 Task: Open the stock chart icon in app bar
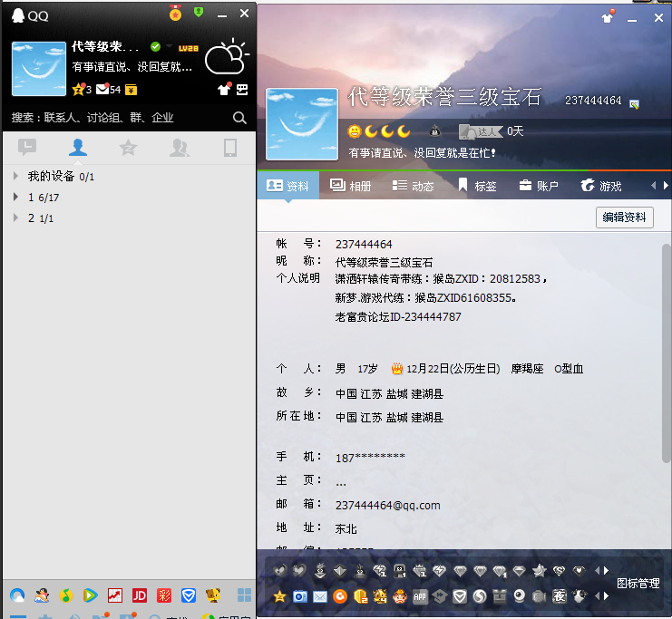tap(115, 595)
